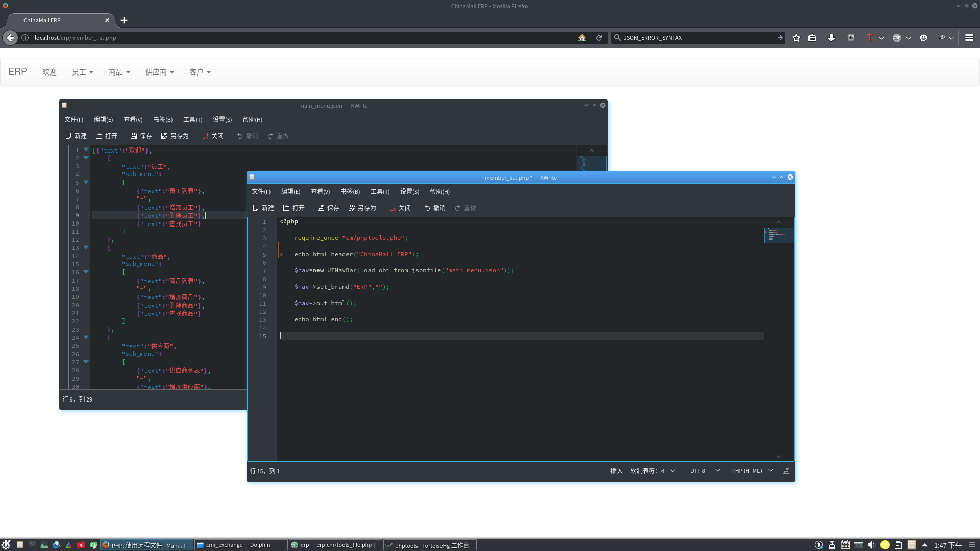Screen dimensions: 980x551
Task: Open the bookmarks list icon in Firefox
Action: coord(812,38)
